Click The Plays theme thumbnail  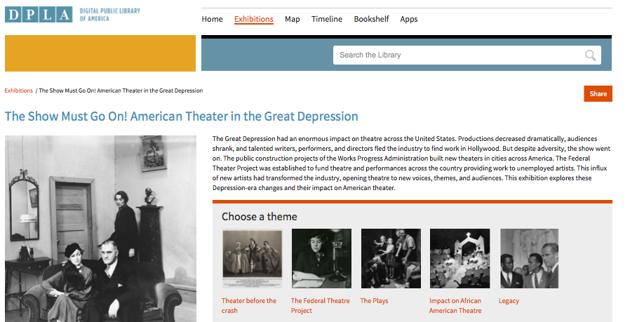(x=391, y=258)
